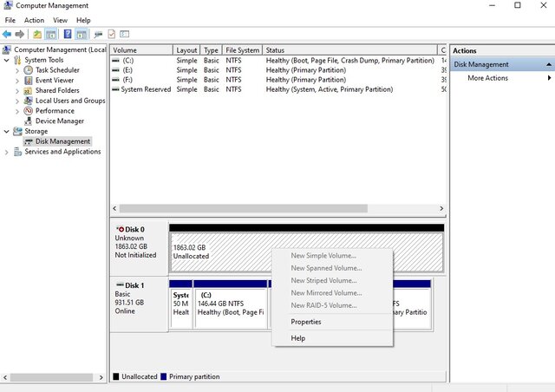Image resolution: width=555 pixels, height=392 pixels.
Task: Click the Back arrow in the toolbar
Action: 7,34
